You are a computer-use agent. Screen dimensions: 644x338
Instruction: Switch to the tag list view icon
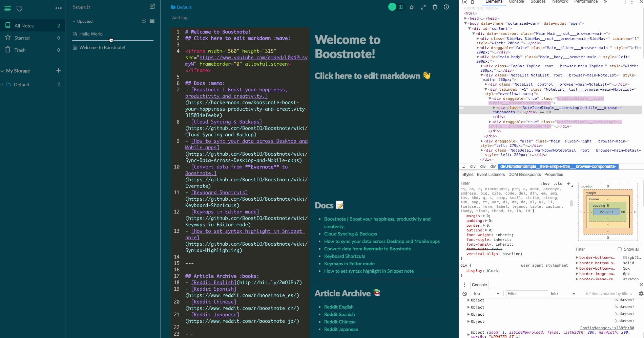click(20, 8)
